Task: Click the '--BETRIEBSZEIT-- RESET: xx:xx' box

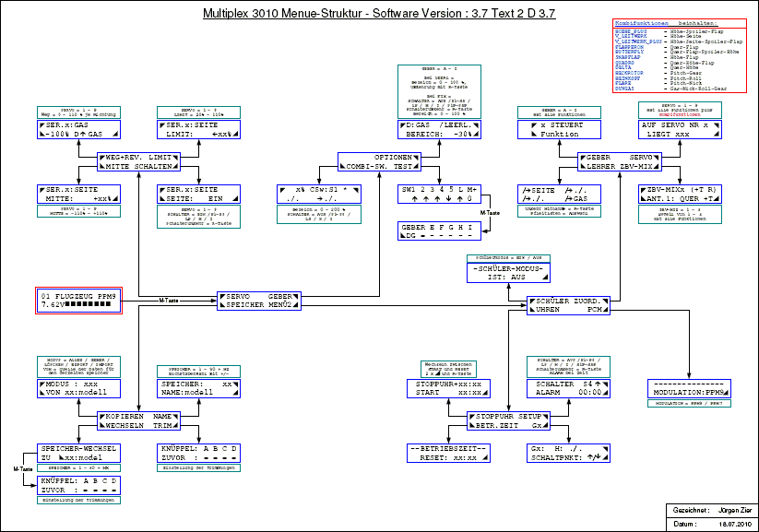Action: (x=448, y=453)
